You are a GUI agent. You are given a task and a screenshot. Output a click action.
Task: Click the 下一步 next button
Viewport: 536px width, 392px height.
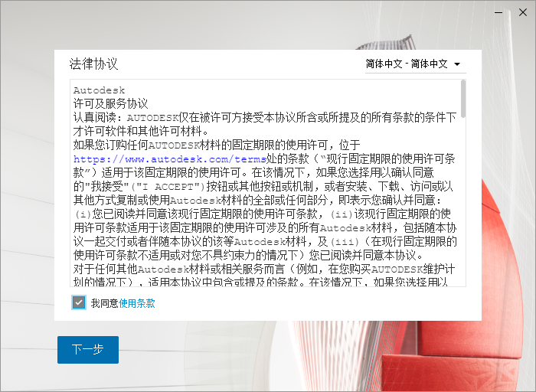point(88,350)
